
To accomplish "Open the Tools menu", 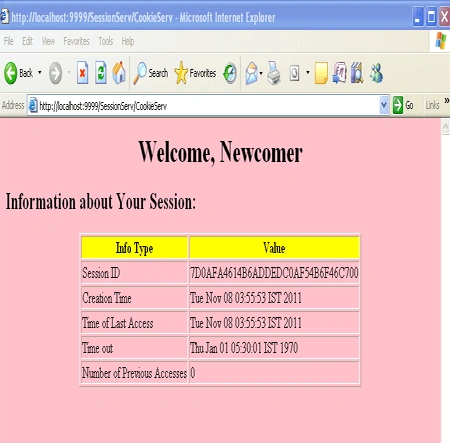I will pos(106,41).
